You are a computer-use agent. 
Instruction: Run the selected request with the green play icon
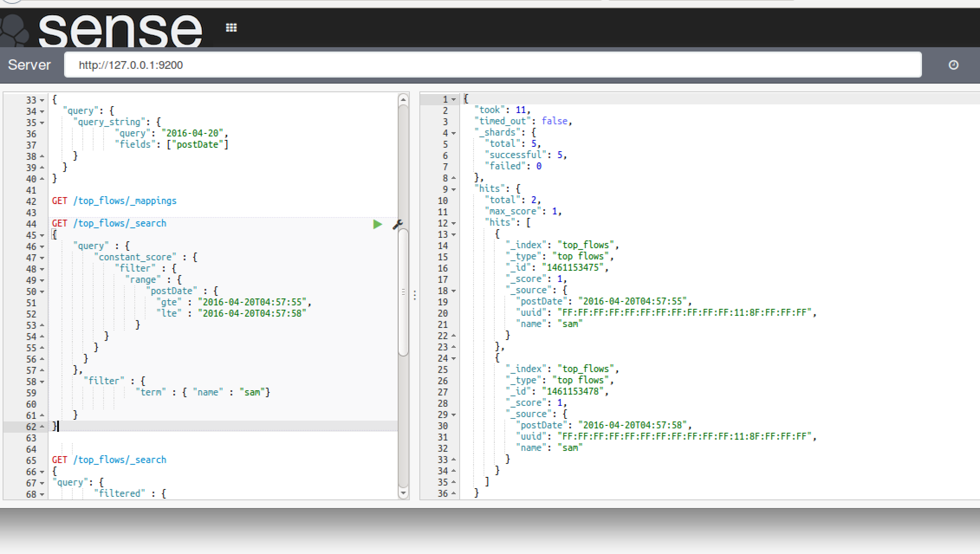377,224
